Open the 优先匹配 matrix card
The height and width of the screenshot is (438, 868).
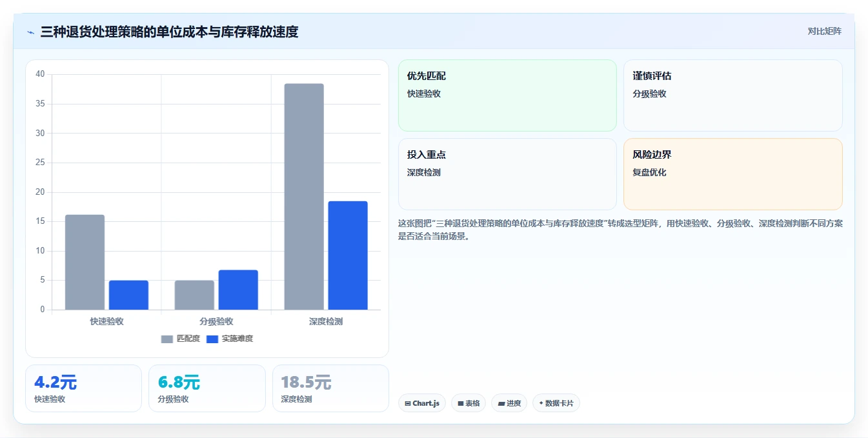click(x=507, y=95)
